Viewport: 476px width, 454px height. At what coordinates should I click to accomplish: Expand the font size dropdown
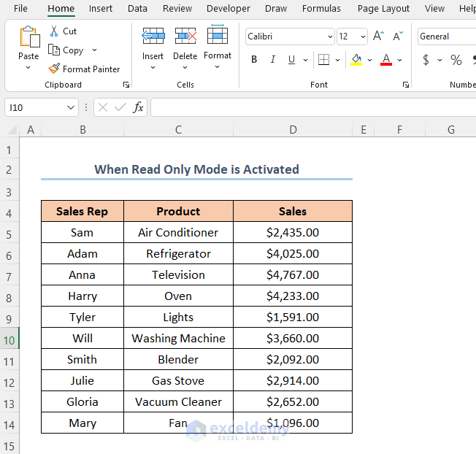tap(363, 36)
